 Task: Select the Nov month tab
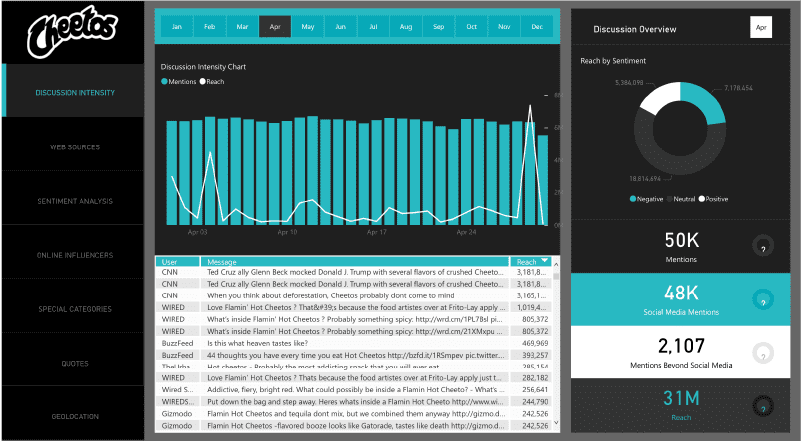click(504, 27)
